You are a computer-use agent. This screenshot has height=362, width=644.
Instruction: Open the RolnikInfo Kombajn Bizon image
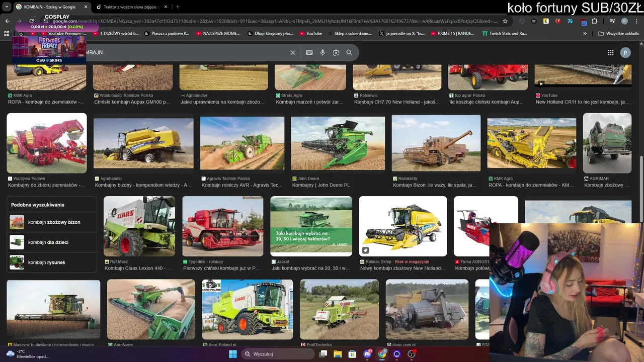[436, 143]
